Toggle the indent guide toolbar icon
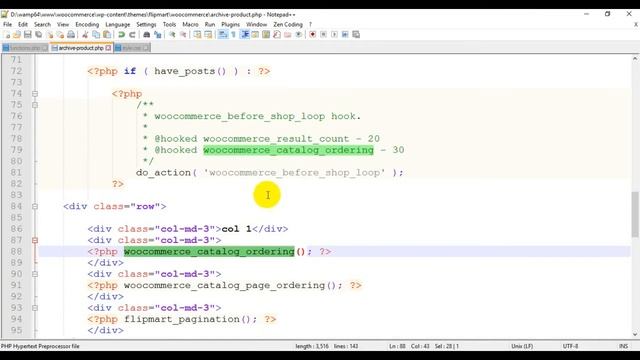This screenshot has width=640, height=360. click(244, 35)
